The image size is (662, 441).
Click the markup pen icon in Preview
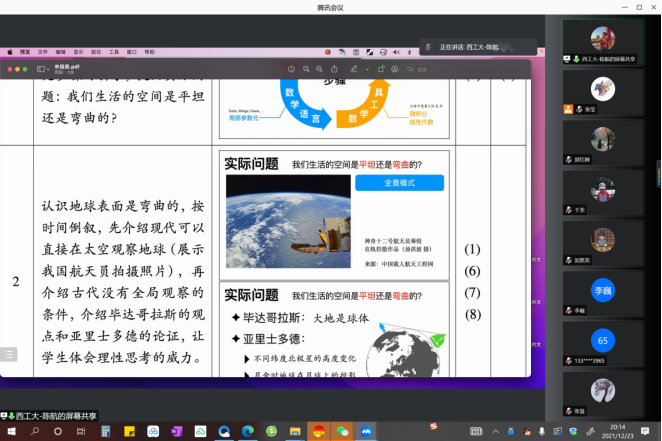click(354, 69)
